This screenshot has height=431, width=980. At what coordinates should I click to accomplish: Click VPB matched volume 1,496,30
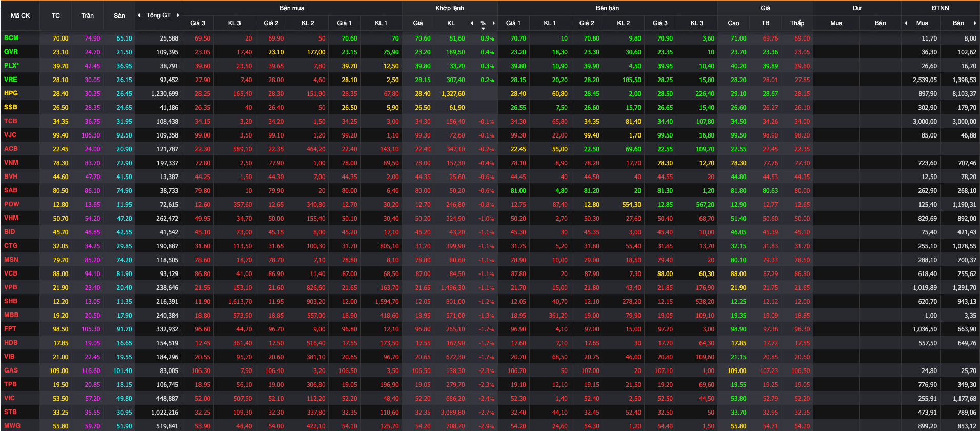click(453, 288)
